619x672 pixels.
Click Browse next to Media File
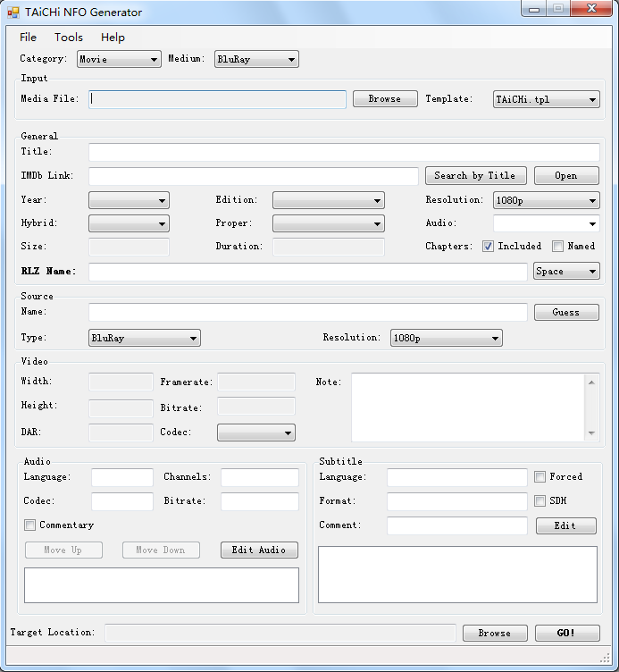click(385, 98)
